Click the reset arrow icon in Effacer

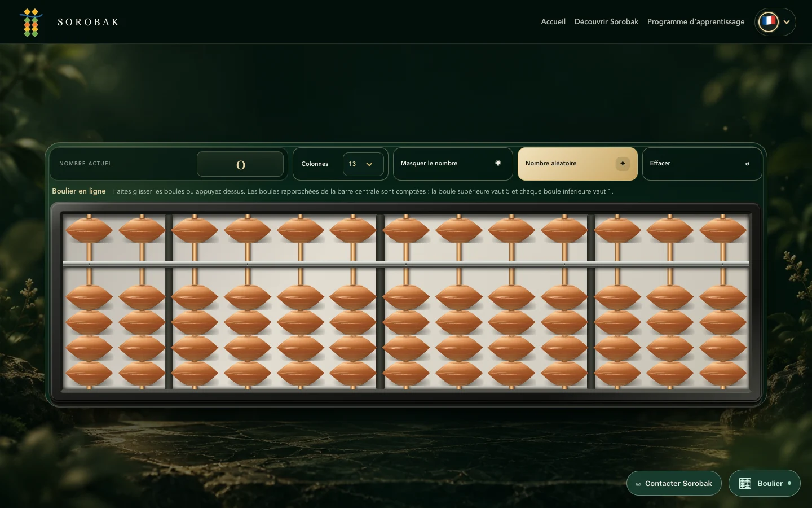[x=747, y=164]
